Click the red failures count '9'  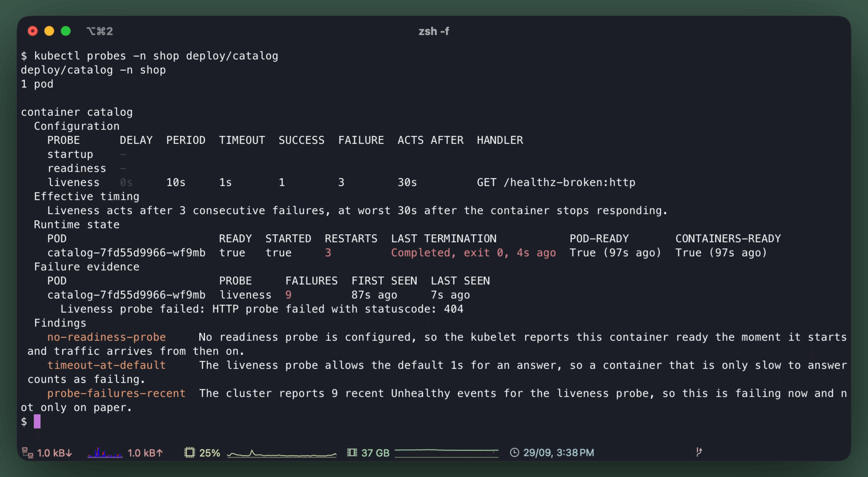288,295
